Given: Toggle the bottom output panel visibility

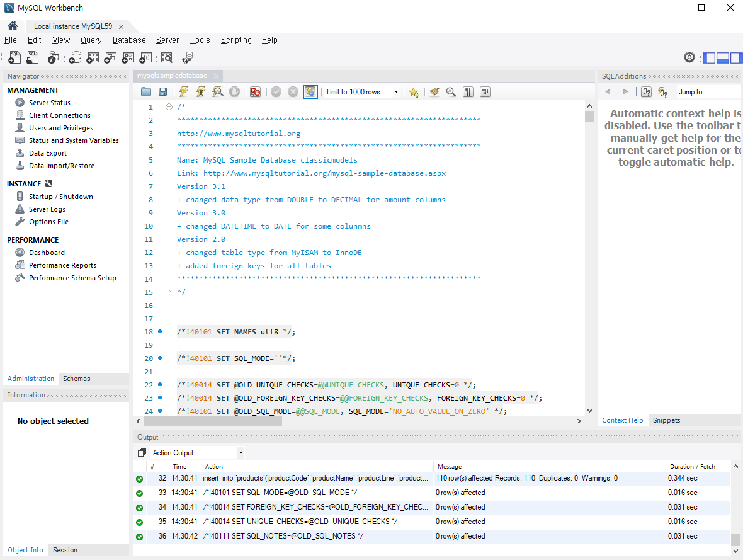Looking at the screenshot, I should [x=723, y=58].
